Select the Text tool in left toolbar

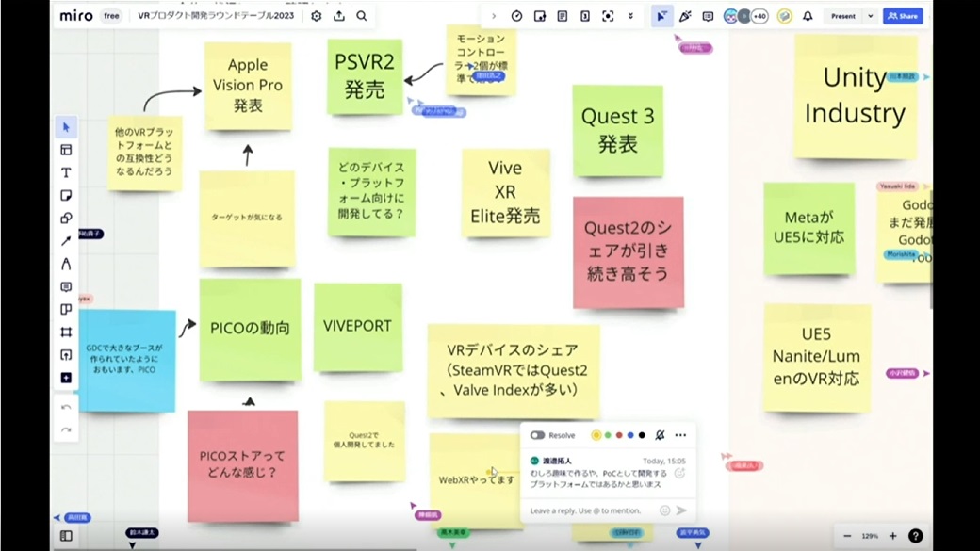click(x=66, y=172)
